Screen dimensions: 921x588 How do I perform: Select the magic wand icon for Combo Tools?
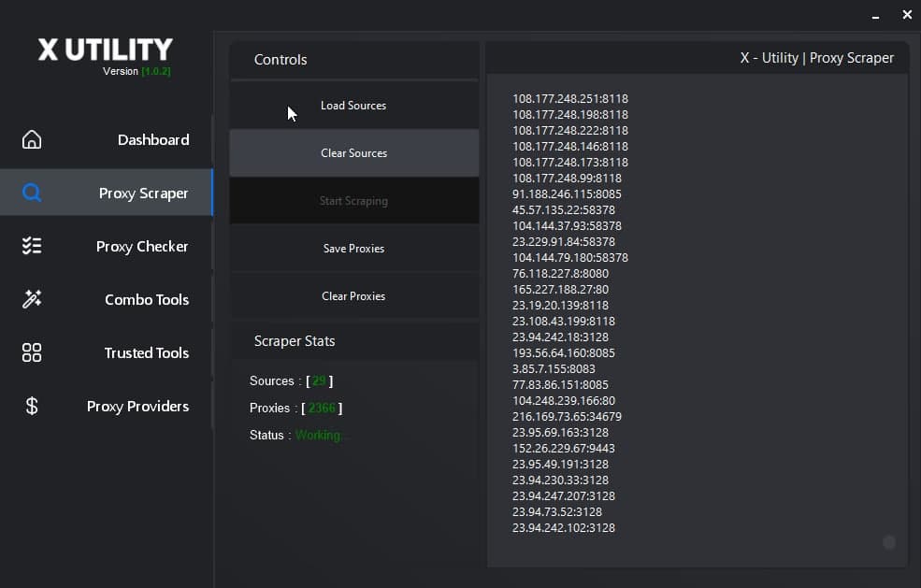point(31,298)
